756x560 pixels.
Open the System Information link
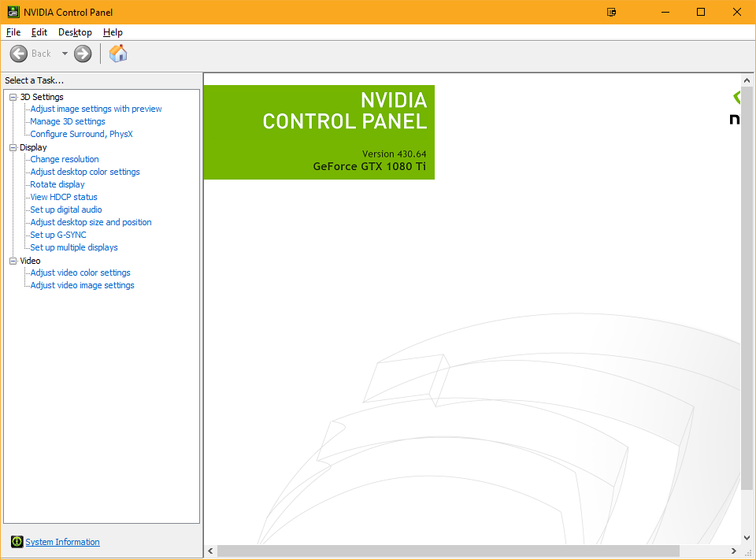63,542
